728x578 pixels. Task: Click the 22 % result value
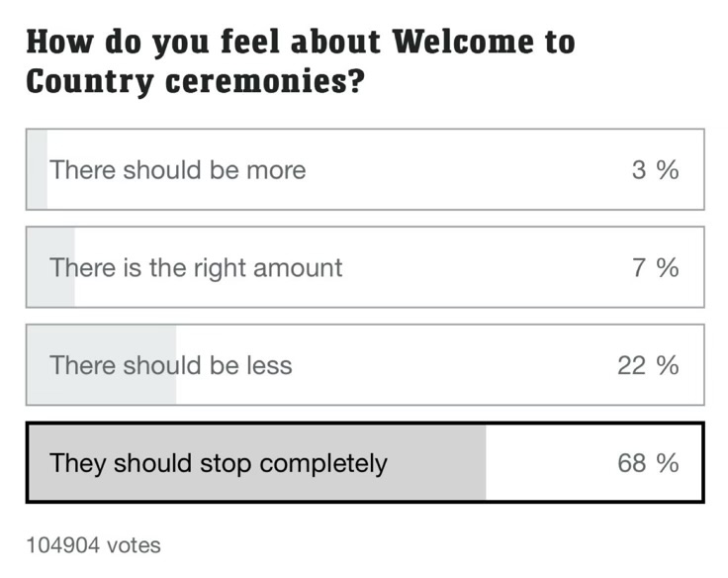point(648,365)
